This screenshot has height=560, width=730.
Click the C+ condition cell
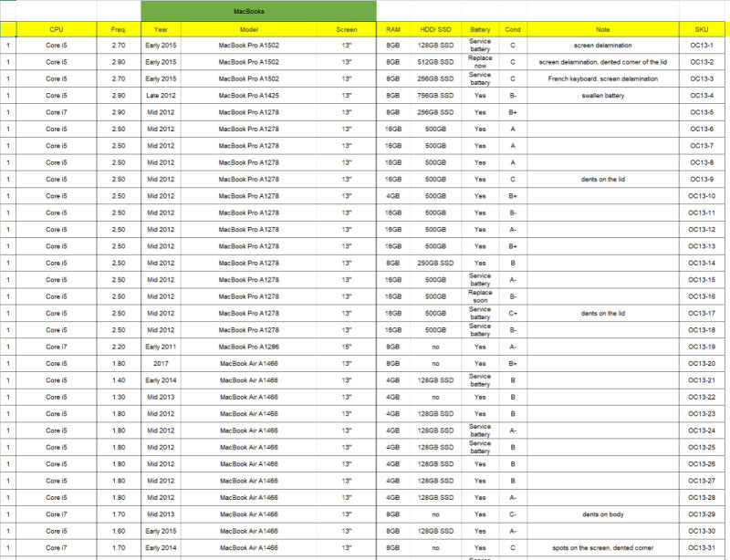point(513,313)
